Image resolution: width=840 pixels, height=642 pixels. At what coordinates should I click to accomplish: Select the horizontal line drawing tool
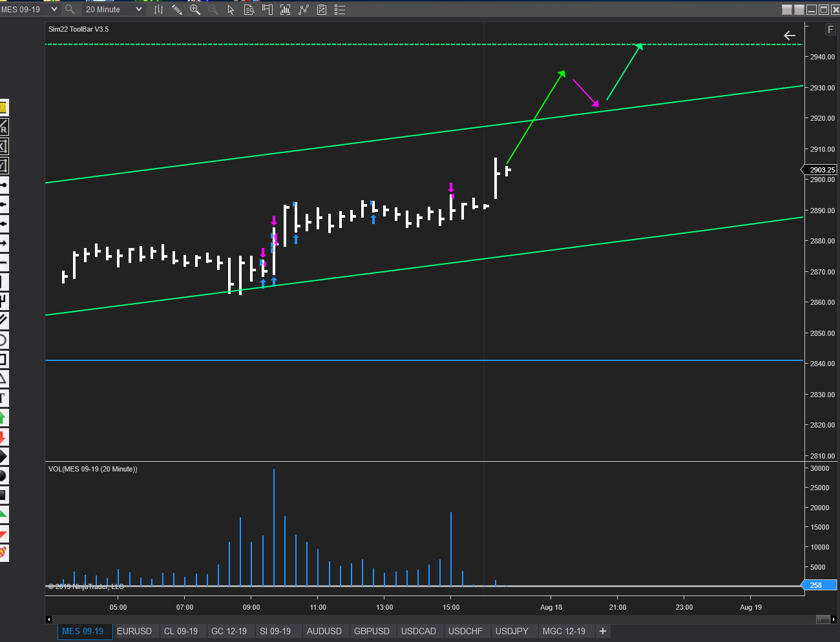(3, 262)
